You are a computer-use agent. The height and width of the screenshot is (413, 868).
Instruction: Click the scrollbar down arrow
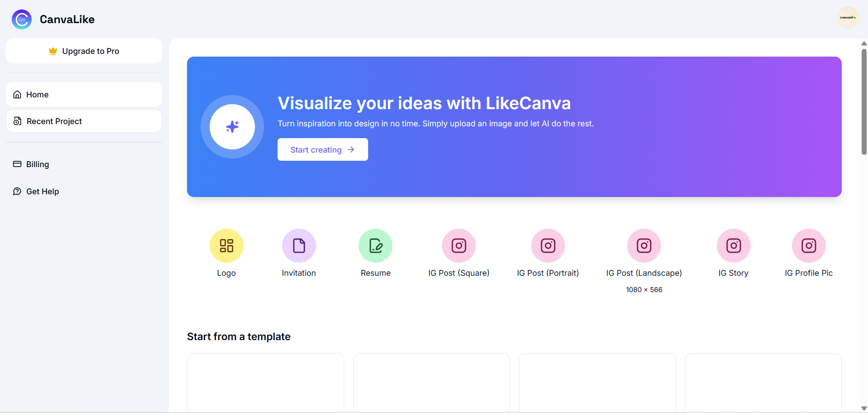[x=864, y=408]
